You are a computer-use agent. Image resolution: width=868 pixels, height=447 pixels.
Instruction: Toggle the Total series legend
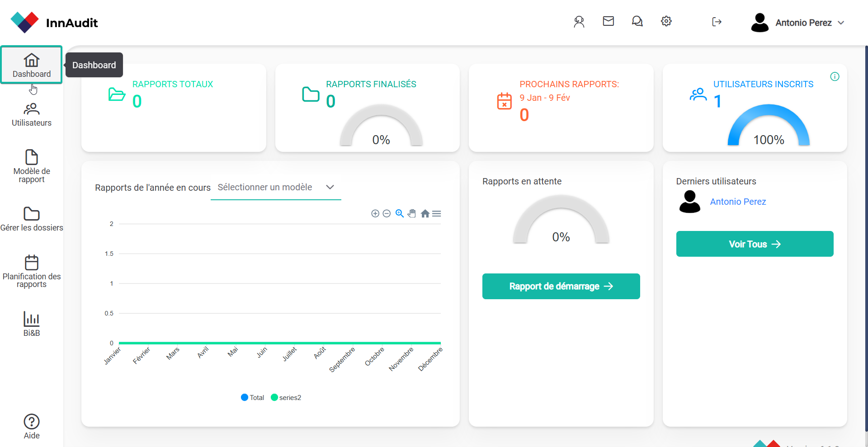click(253, 398)
